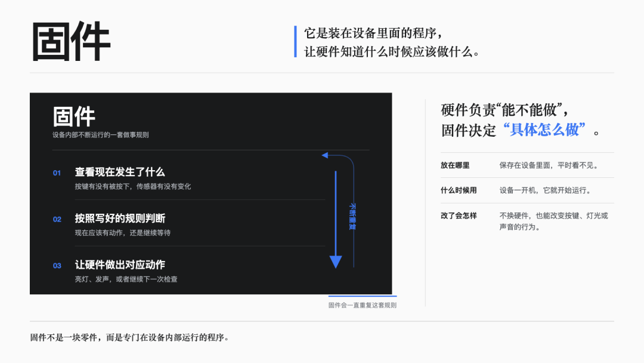Click the step number '01'

(x=57, y=173)
